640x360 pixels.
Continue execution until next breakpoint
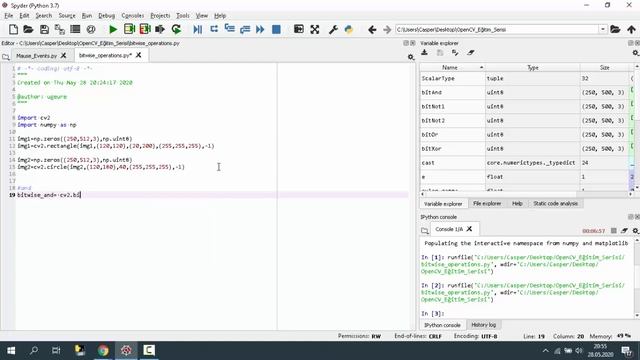pos(260,29)
